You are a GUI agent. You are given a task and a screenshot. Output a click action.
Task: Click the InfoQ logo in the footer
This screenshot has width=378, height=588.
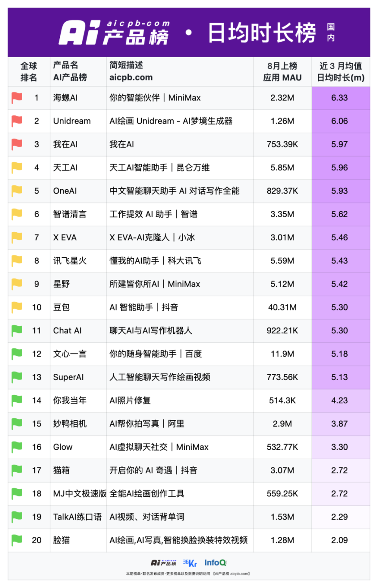[x=215, y=562]
